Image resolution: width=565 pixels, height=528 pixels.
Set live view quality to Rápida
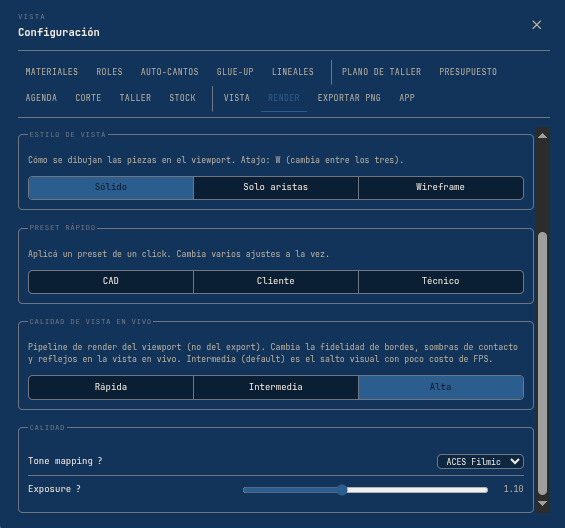(x=111, y=387)
